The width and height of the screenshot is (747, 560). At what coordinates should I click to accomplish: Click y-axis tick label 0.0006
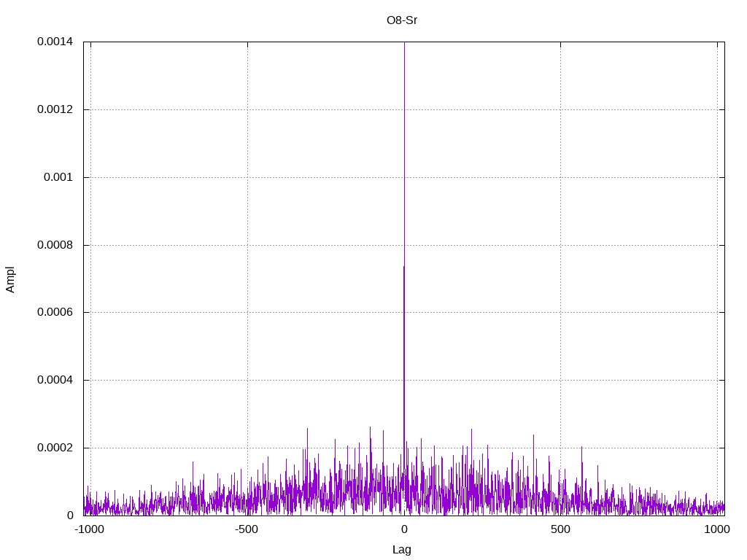pos(55,312)
